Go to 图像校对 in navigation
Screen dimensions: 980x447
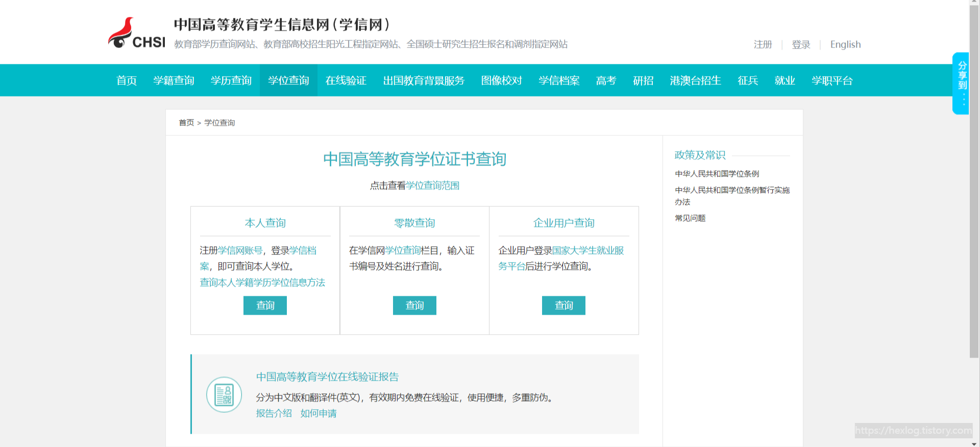(x=502, y=80)
